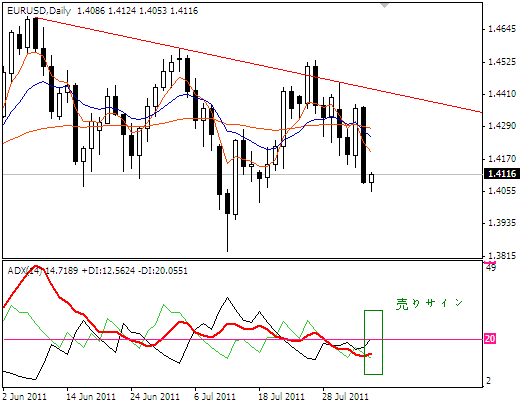Select the 1.4116 current price label

click(x=501, y=174)
